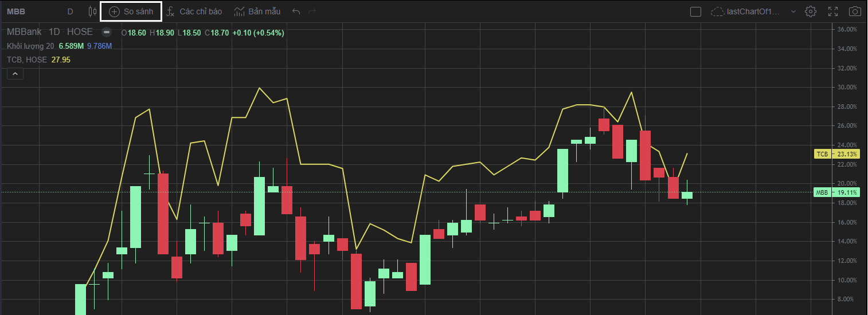Open chart settings gear
Screen dimensions: 868x315
pyautogui.click(x=810, y=11)
